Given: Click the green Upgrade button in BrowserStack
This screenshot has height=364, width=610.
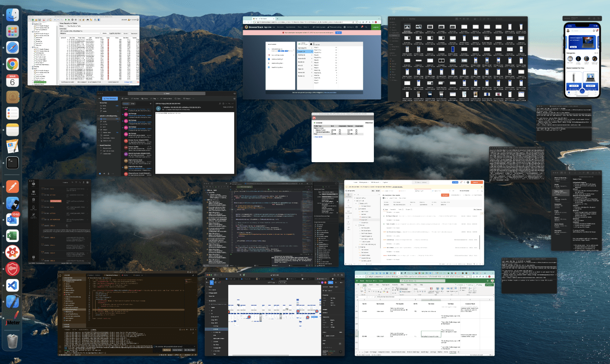Looking at the screenshot, I should coord(375,27).
